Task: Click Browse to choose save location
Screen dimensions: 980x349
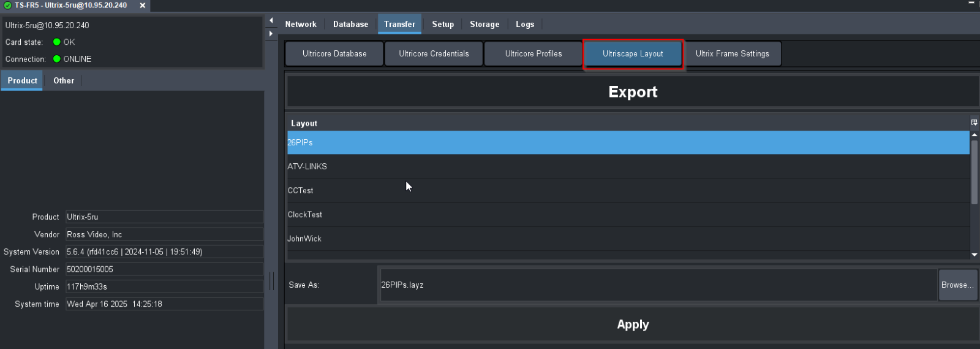Action: pyautogui.click(x=958, y=285)
